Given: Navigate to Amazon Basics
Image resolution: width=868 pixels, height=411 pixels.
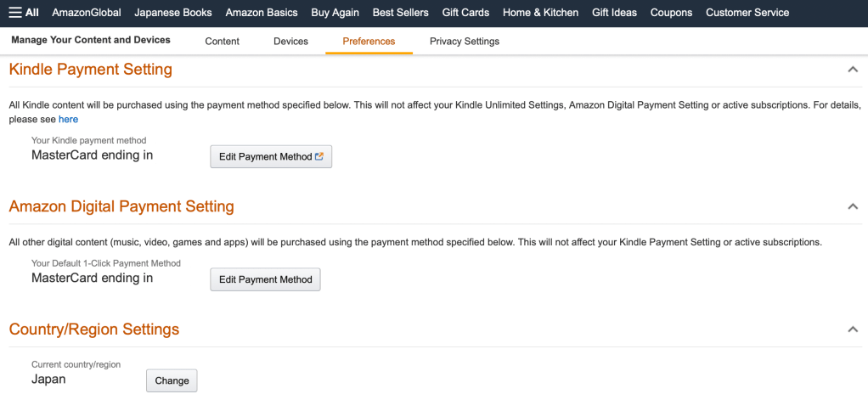Looking at the screenshot, I should pos(262,13).
